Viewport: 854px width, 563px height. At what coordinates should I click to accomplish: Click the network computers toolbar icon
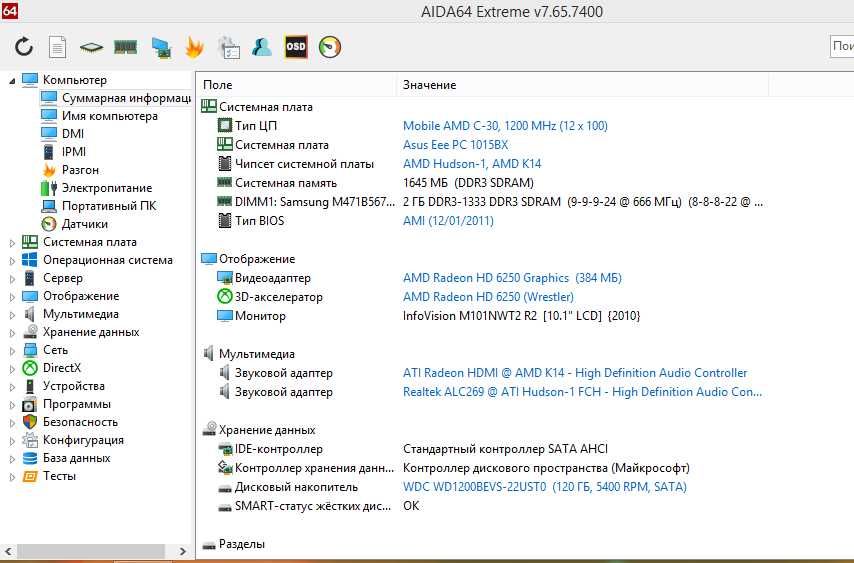pyautogui.click(x=161, y=47)
